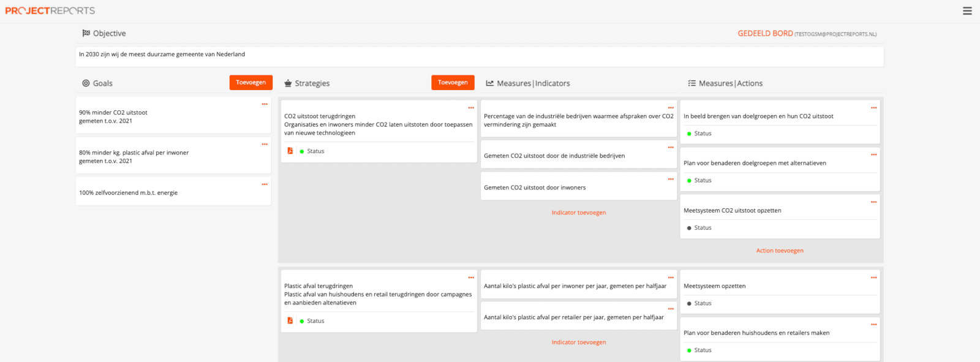Open options for Plan voor benaderen doelgroepen action
Image resolution: width=980 pixels, height=362 pixels.
click(874, 155)
